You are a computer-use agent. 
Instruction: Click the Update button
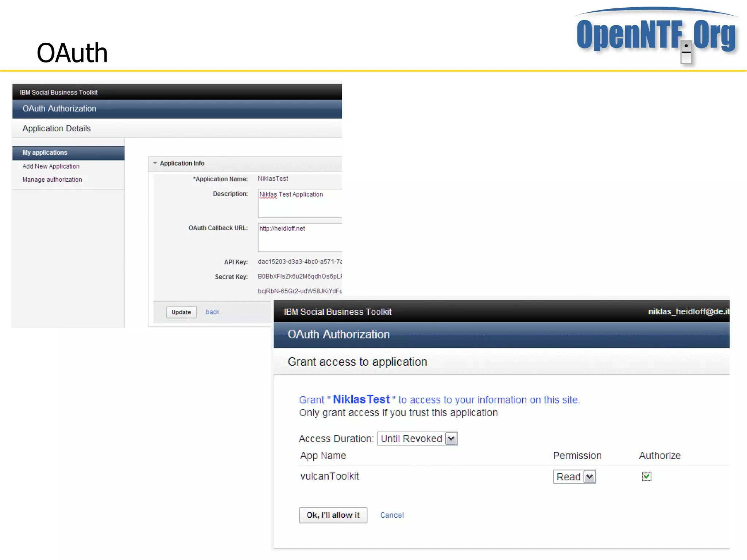[181, 312]
